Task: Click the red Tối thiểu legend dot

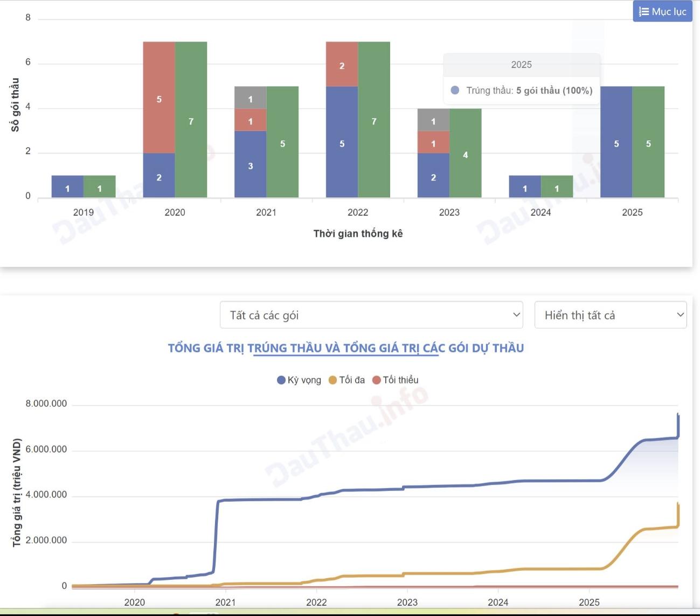Action: pyautogui.click(x=377, y=380)
